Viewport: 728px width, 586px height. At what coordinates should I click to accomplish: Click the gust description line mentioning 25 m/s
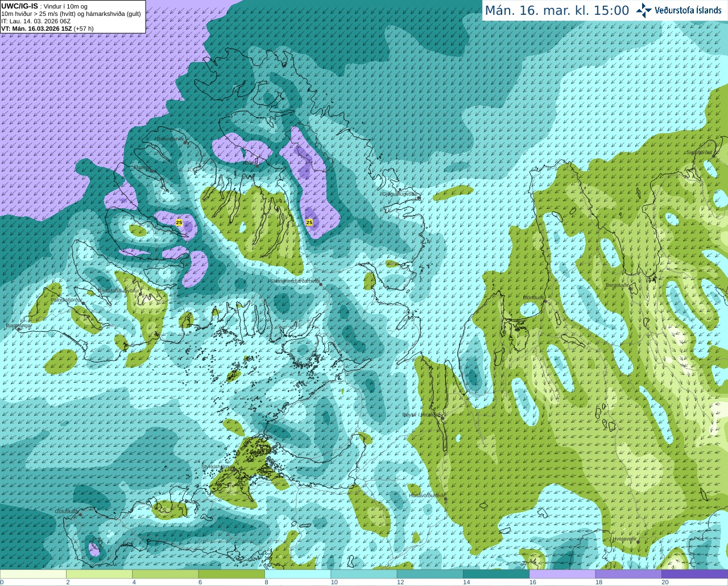click(71, 14)
